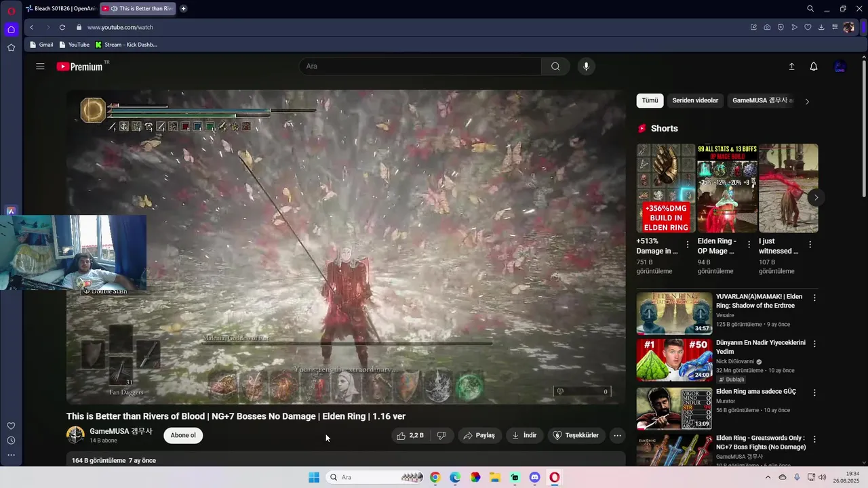Click the Teşekkürler thanks button

[x=576, y=435]
